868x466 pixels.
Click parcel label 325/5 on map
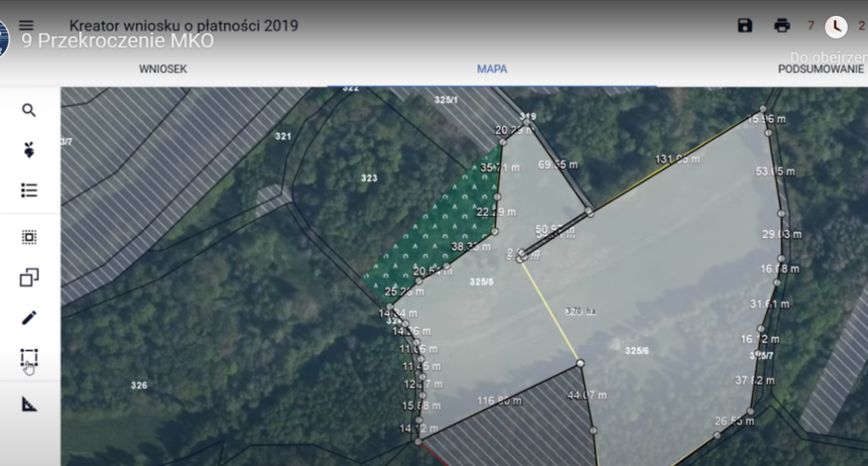point(481,281)
